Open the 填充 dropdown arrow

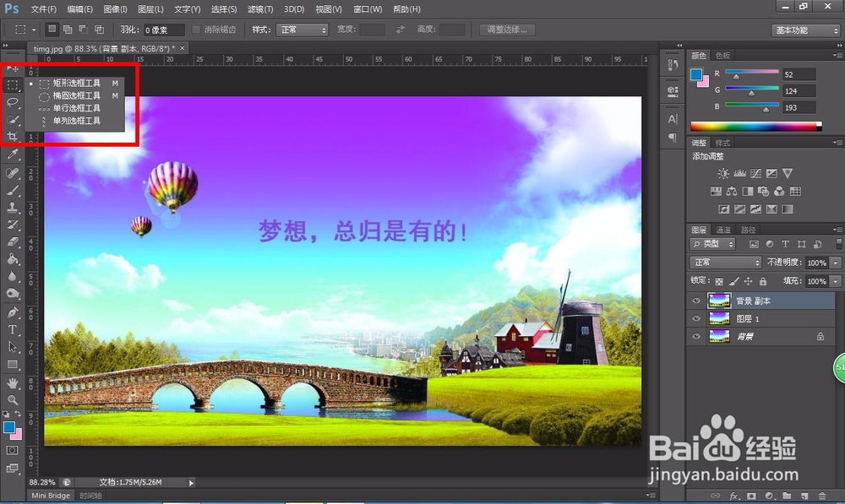tap(836, 281)
